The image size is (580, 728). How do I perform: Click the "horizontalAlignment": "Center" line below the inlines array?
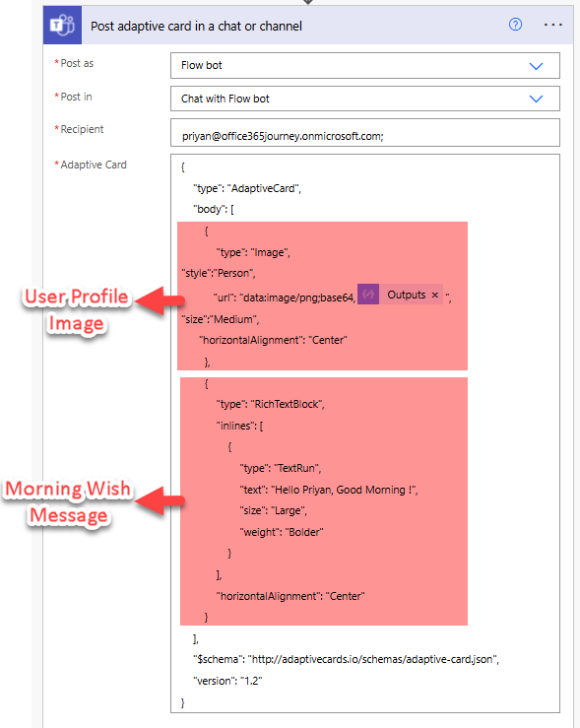click(x=290, y=596)
